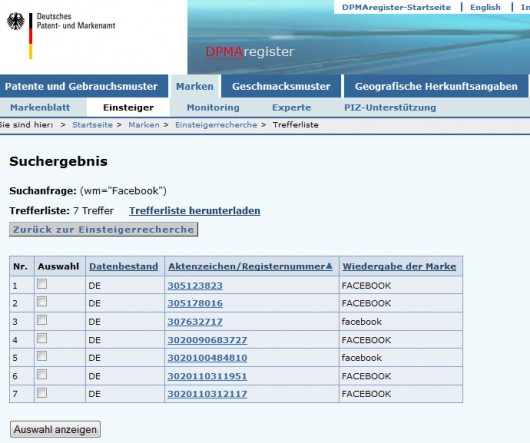Open register entry 3020110311951

(x=207, y=376)
